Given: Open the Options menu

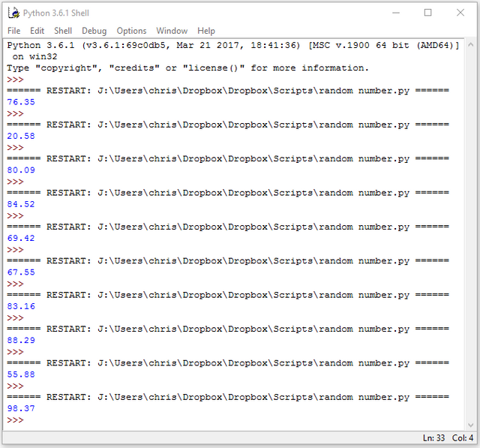Looking at the screenshot, I should 131,31.
